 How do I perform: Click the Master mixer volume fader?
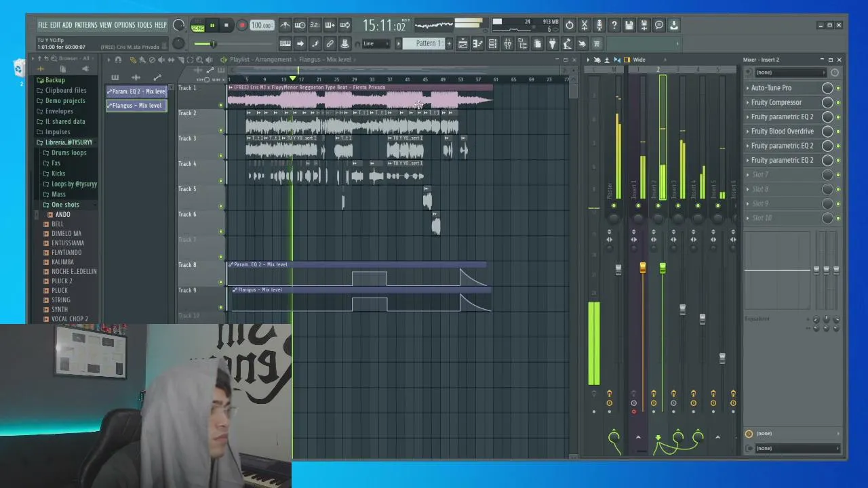(618, 269)
